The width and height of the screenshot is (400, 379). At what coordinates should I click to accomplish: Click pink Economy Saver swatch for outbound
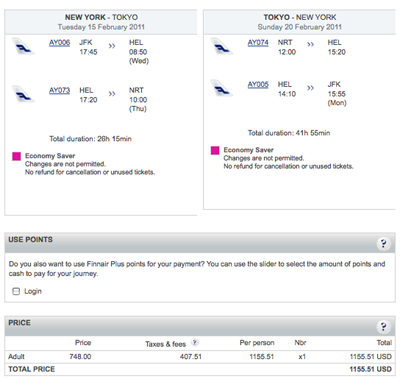click(17, 156)
